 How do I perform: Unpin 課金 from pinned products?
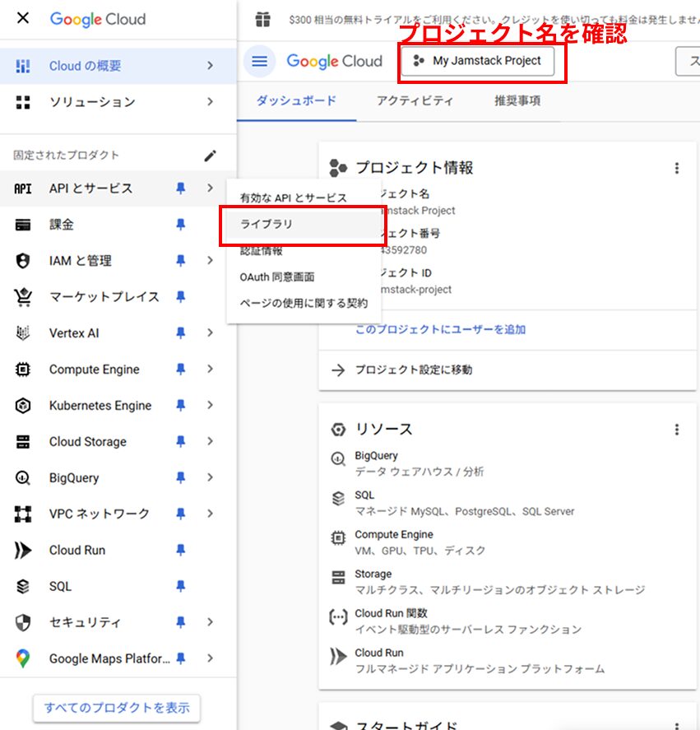click(x=181, y=225)
